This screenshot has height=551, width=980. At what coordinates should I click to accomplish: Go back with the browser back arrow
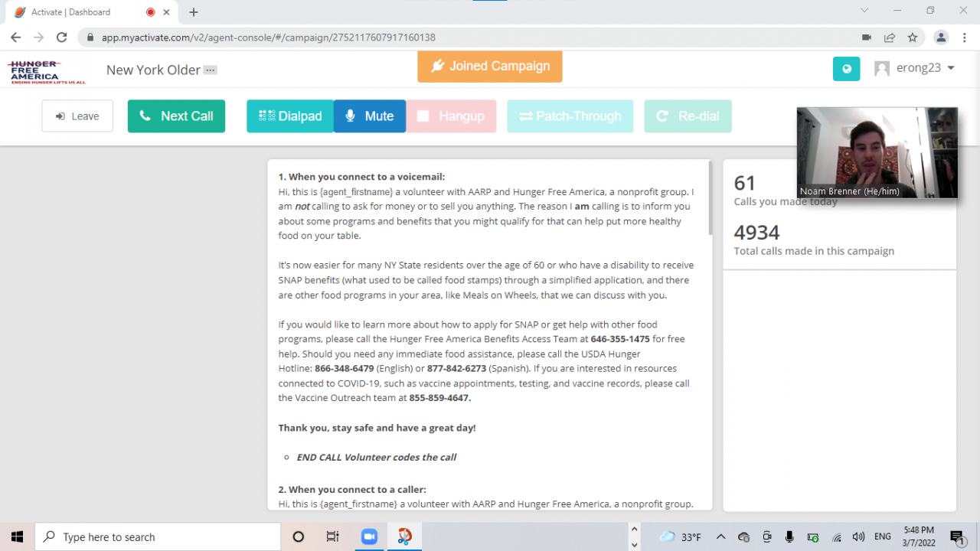click(x=15, y=37)
